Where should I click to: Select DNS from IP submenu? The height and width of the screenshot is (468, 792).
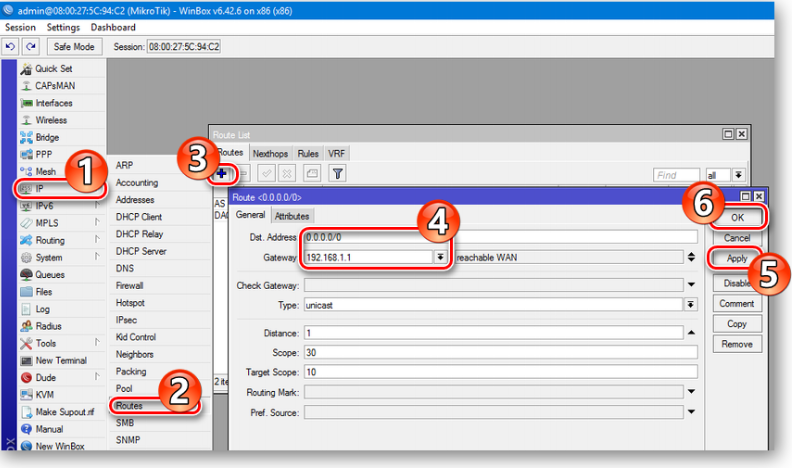161,269
